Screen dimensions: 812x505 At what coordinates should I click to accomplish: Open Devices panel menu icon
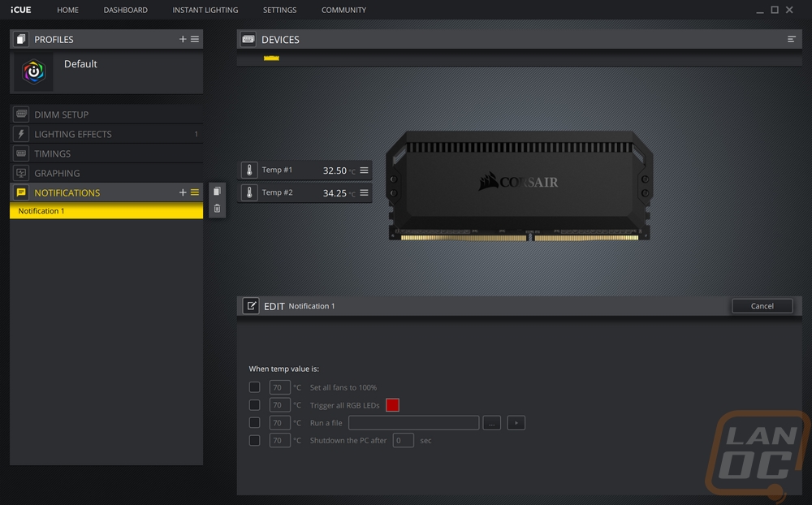point(791,39)
